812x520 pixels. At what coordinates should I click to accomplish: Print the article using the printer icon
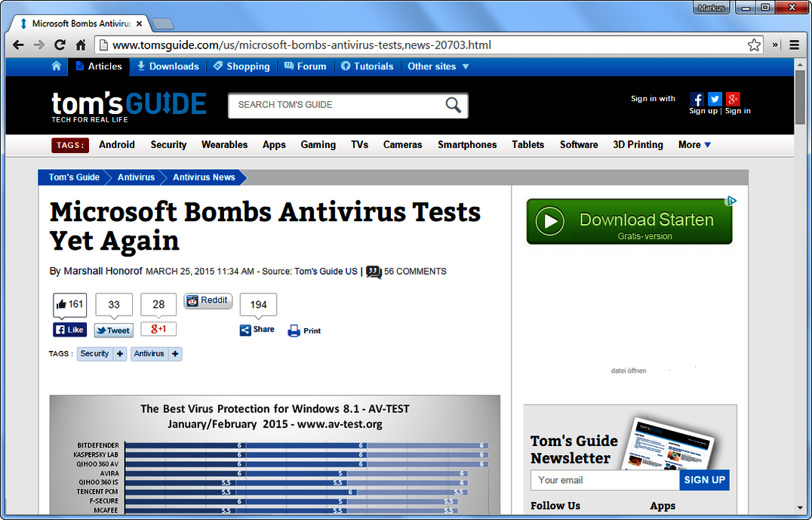(293, 330)
